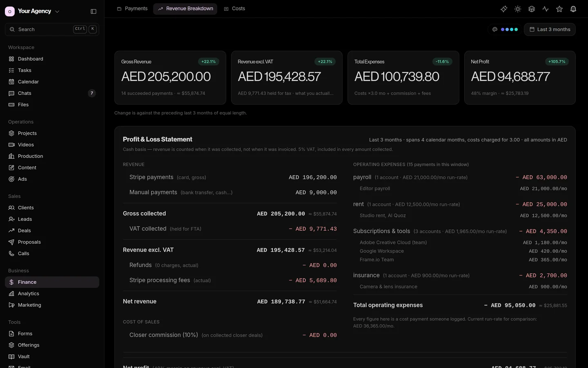Open the activity pulse icon
This screenshot has height=368, width=588.
tap(546, 9)
